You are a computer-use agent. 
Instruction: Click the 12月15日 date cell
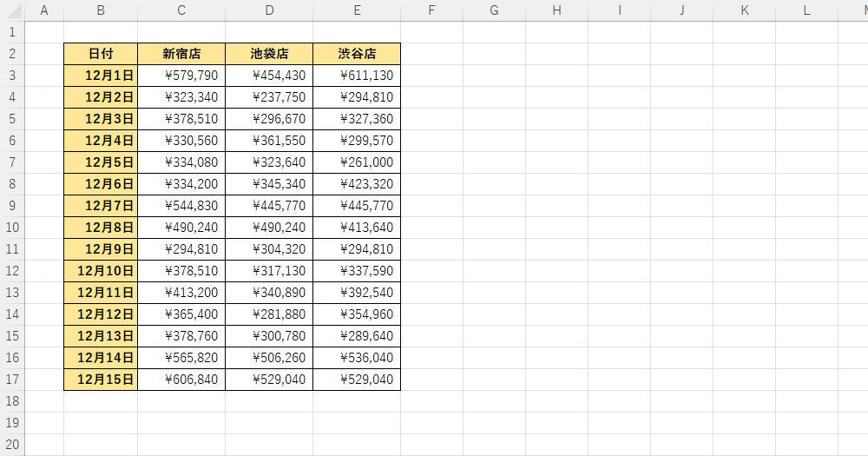click(101, 380)
